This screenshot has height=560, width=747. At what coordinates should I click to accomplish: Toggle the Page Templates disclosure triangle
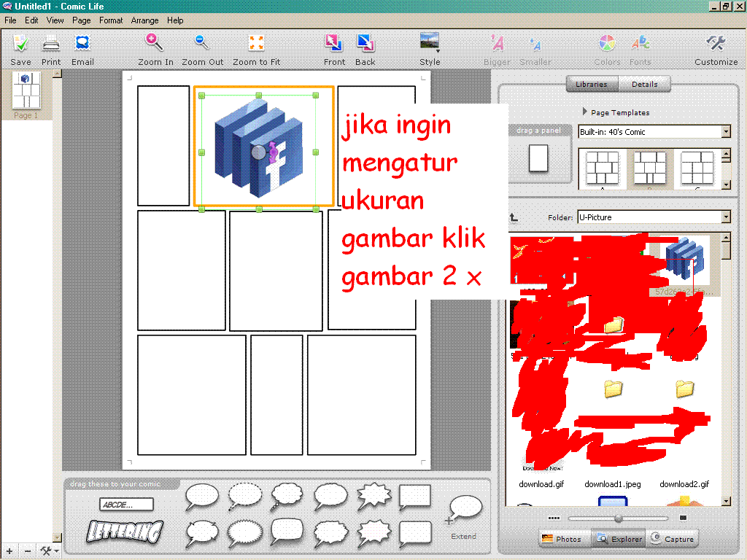tap(584, 112)
